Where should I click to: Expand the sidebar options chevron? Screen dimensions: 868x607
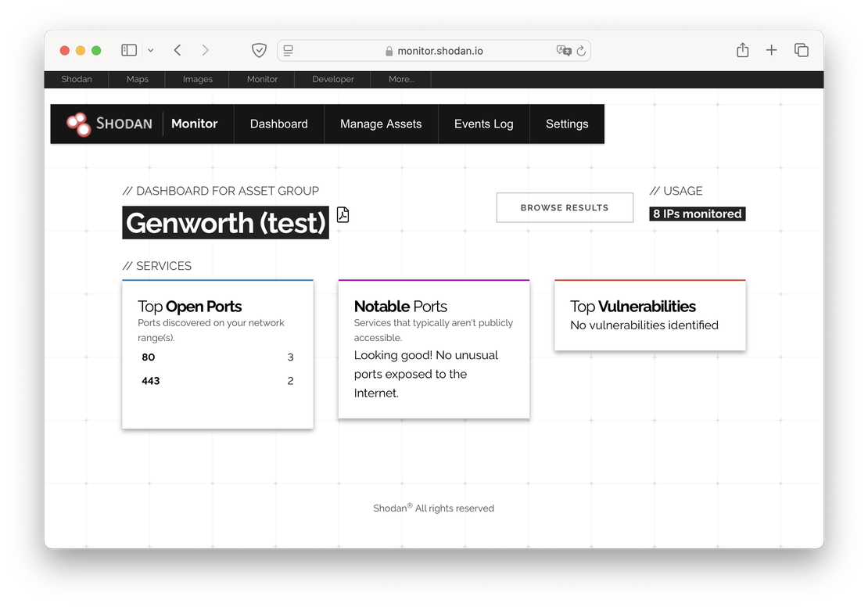click(150, 49)
